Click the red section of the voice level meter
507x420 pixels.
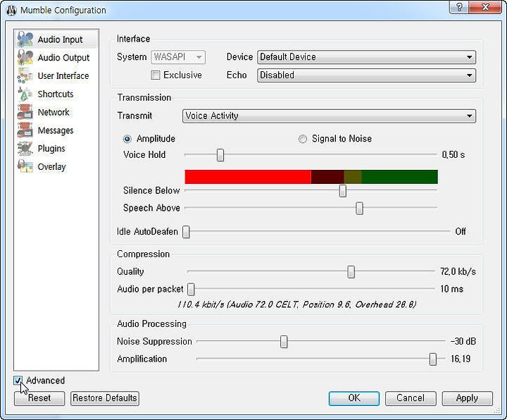tap(248, 177)
